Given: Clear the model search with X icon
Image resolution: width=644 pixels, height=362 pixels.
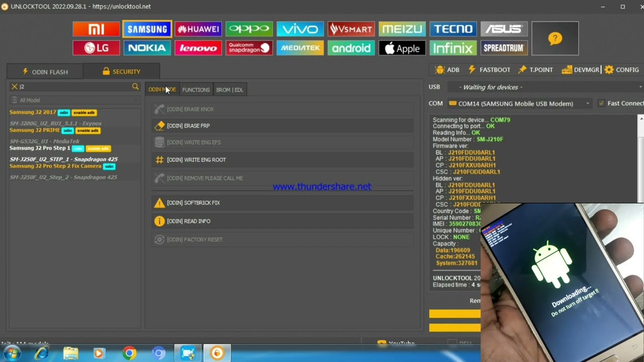Looking at the screenshot, I should (x=15, y=87).
